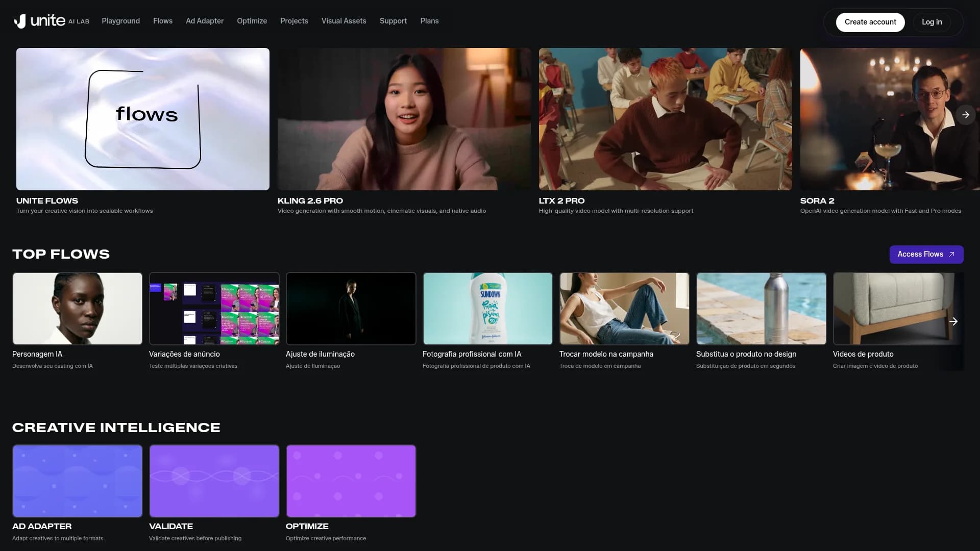Screen dimensions: 980x551
Task: Open the Visual Assets nav item
Action: click(344, 21)
